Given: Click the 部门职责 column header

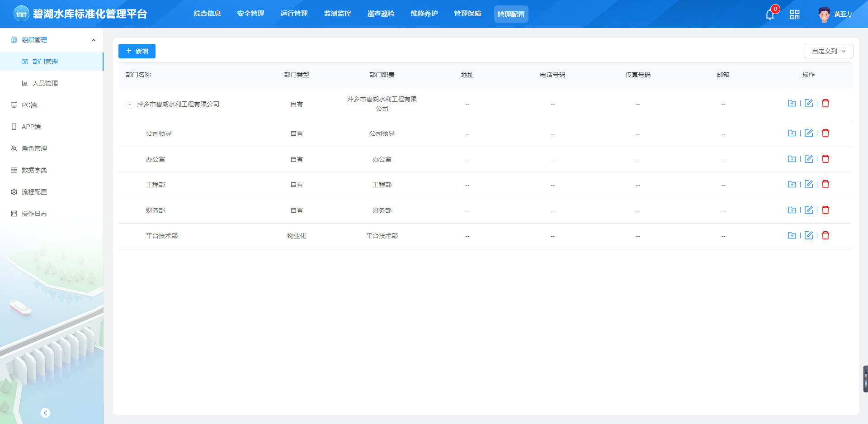Looking at the screenshot, I should (382, 75).
